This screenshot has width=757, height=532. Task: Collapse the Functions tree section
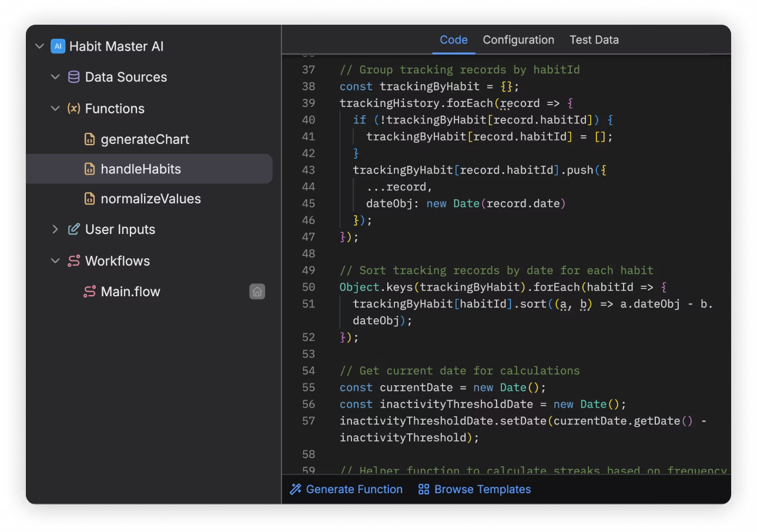click(55, 108)
